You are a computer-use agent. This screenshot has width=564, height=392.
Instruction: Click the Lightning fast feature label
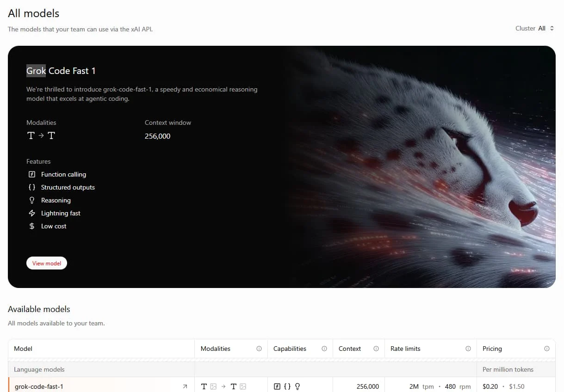point(61,213)
